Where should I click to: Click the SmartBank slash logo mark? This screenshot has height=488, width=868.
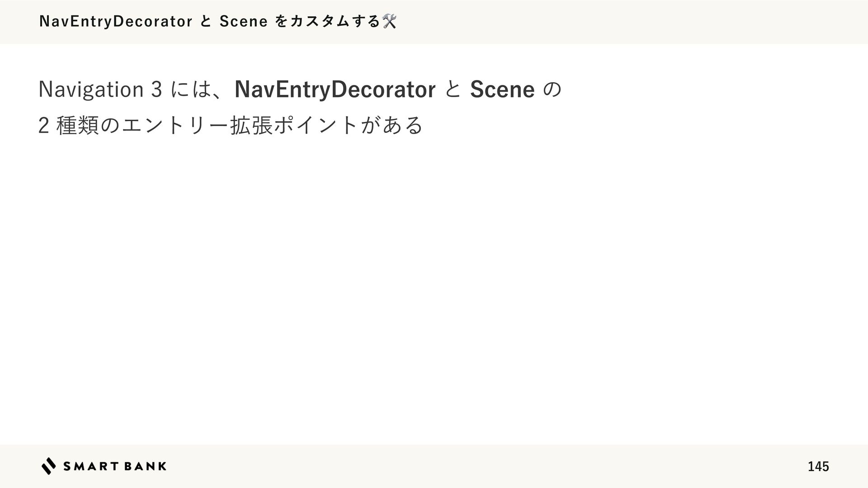tap(49, 466)
